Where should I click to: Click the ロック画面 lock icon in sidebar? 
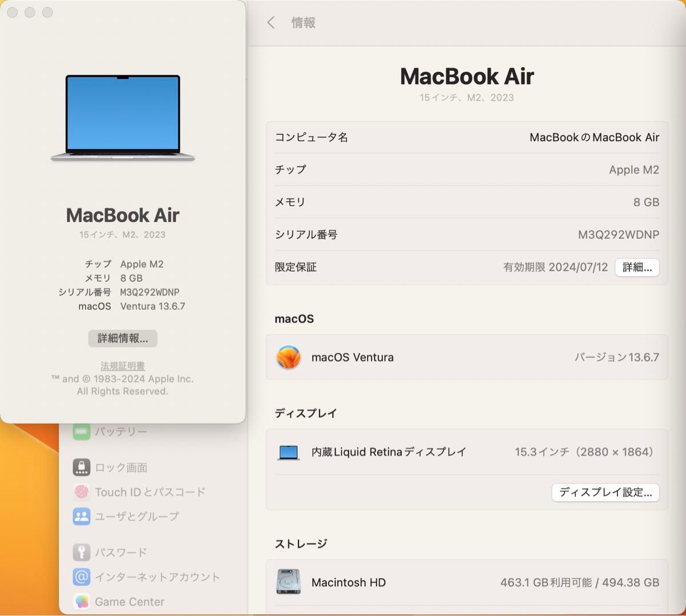[82, 467]
